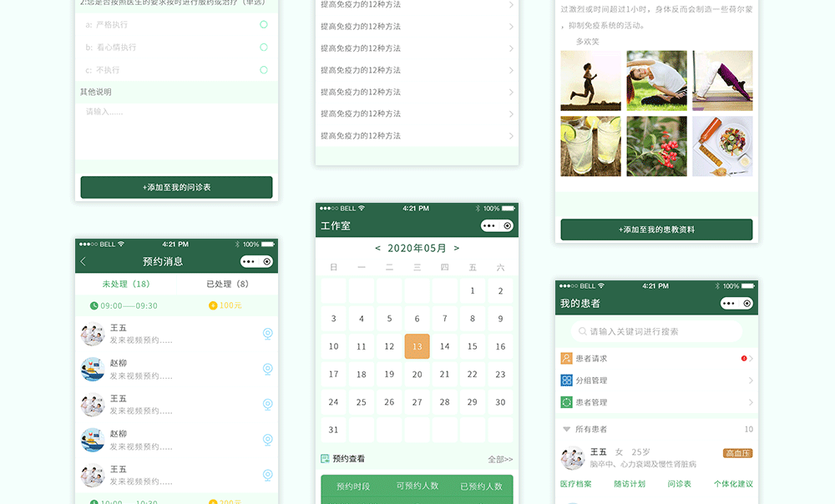Open the 患者管理 row chevron

(751, 402)
